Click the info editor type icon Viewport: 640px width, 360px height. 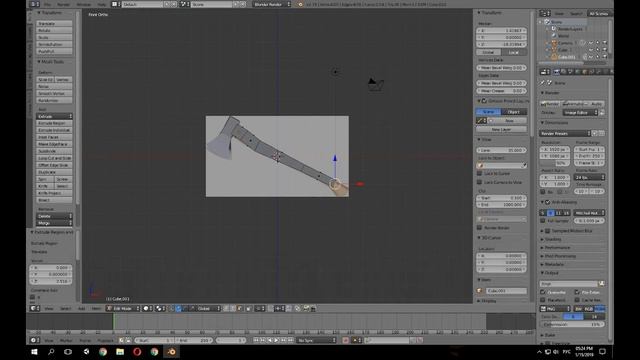click(x=35, y=4)
